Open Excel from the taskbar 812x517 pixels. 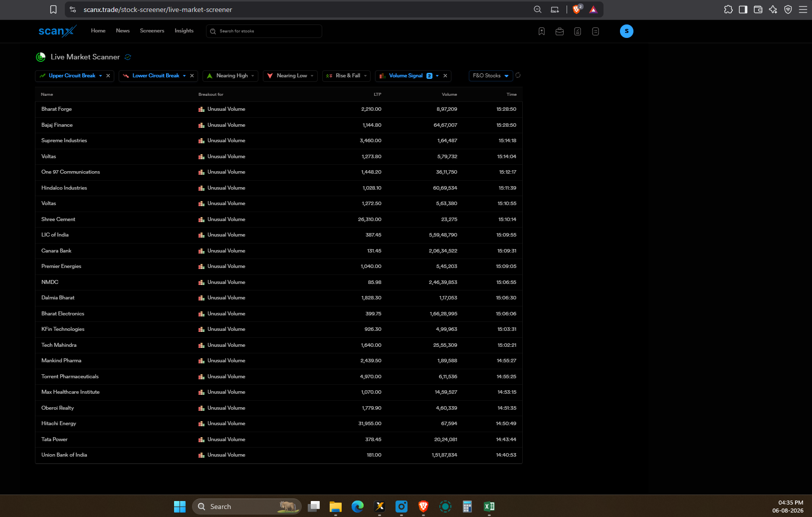[489, 507]
